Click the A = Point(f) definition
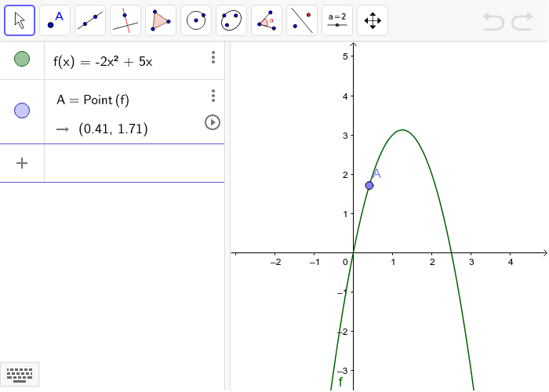The height and width of the screenshot is (392, 549). (93, 100)
